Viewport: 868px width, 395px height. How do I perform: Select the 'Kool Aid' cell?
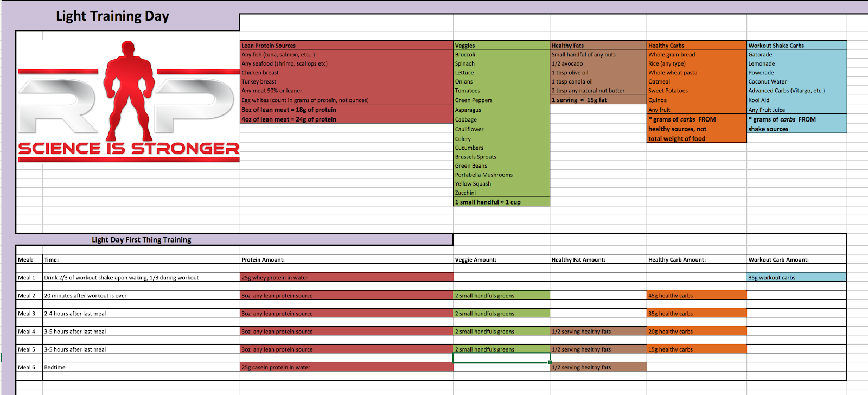pyautogui.click(x=797, y=100)
